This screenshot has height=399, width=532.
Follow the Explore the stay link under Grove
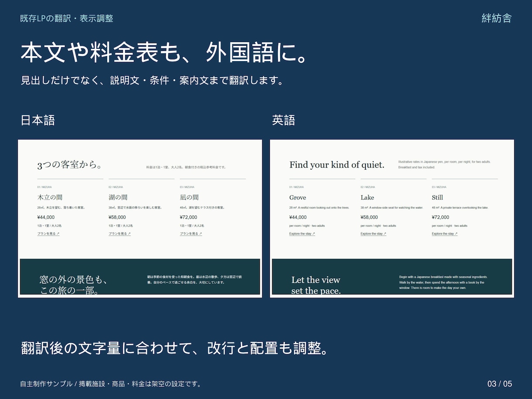coord(302,234)
